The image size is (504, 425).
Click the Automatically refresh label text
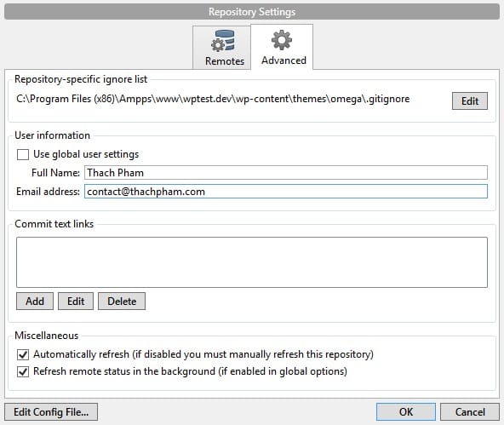pos(203,354)
